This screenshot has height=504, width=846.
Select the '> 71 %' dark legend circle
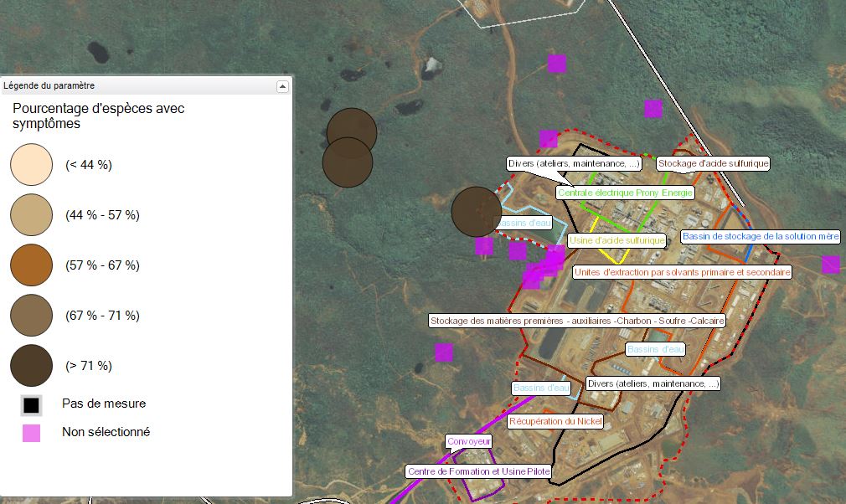(x=32, y=366)
